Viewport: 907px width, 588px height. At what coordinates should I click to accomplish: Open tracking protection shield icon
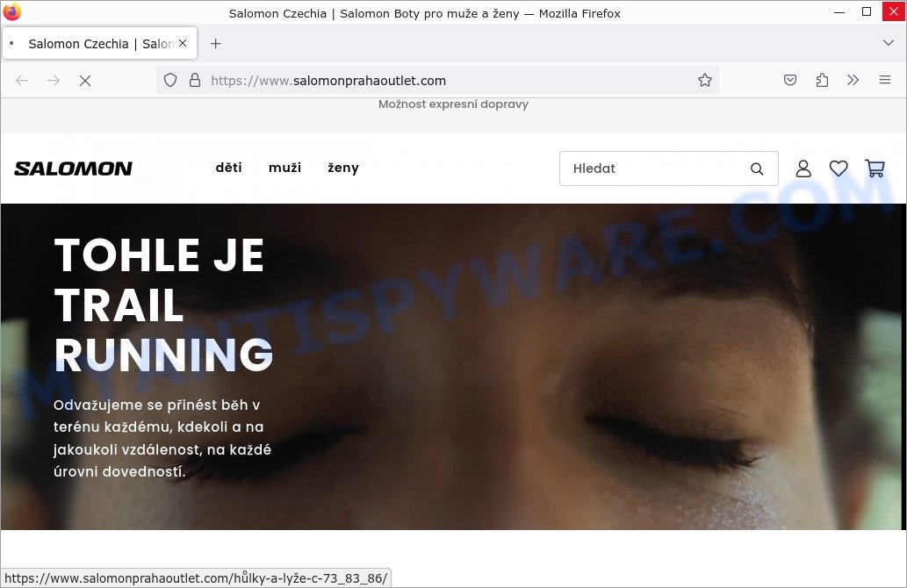170,81
